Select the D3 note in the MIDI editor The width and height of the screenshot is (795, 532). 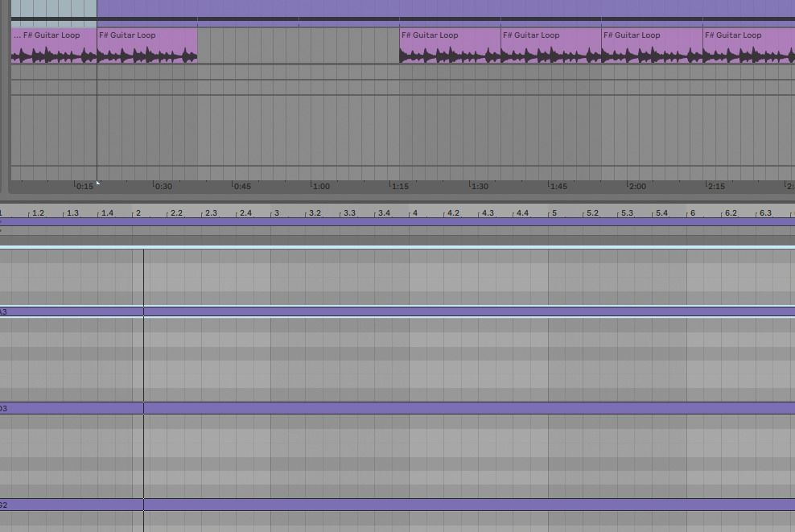[x=322, y=408]
